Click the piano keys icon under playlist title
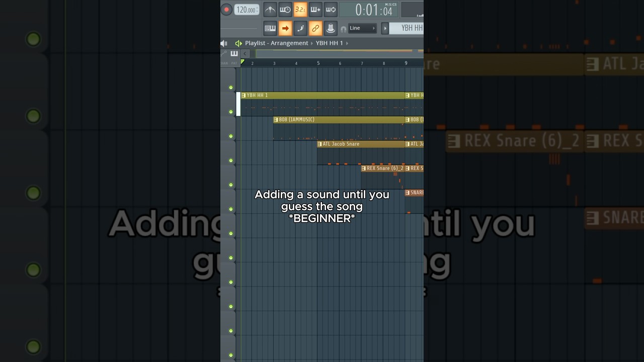 click(234, 53)
